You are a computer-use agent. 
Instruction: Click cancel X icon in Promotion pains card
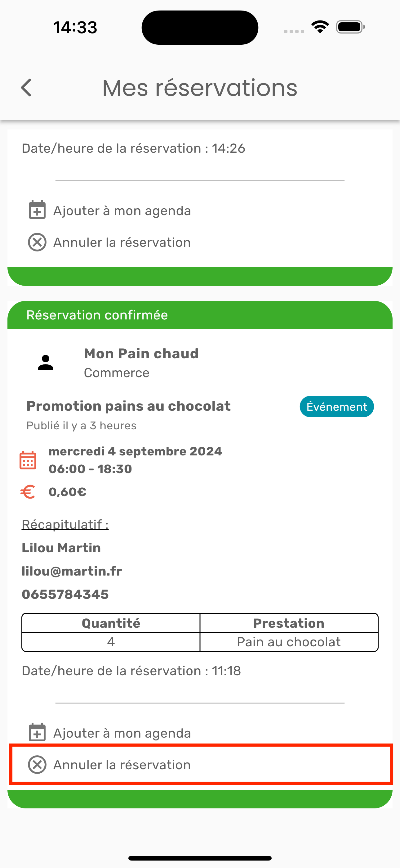pos(37,765)
